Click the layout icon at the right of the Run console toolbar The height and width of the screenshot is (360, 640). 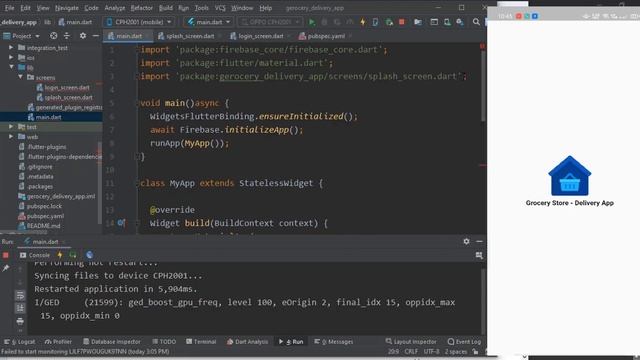(x=479, y=255)
